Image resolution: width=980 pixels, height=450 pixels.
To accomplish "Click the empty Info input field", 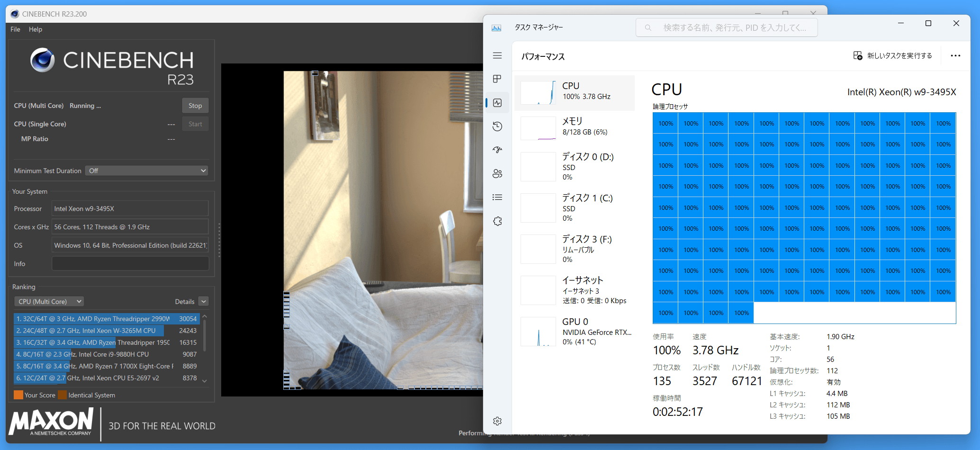I will tap(130, 264).
